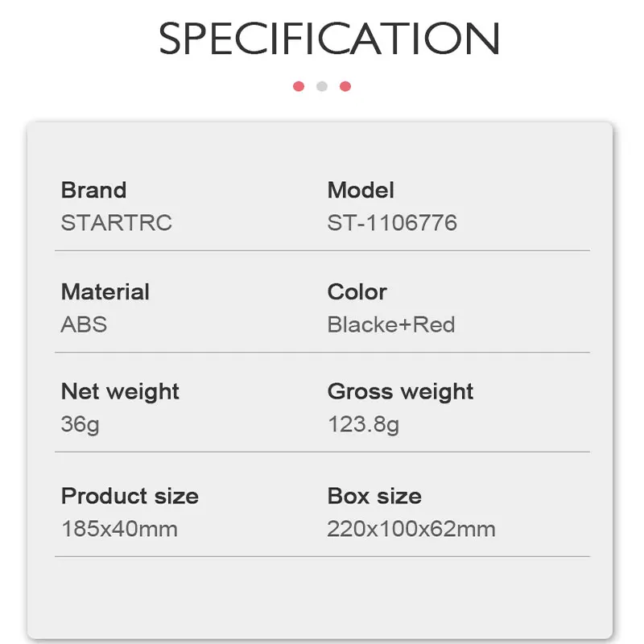Select the left red dot indicator
This screenshot has height=644, width=644.
[x=299, y=86]
